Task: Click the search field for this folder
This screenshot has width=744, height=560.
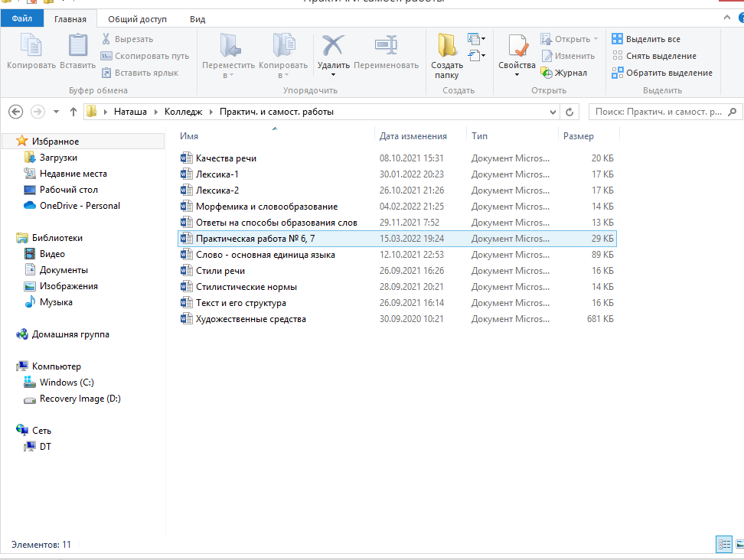Action: pos(658,112)
